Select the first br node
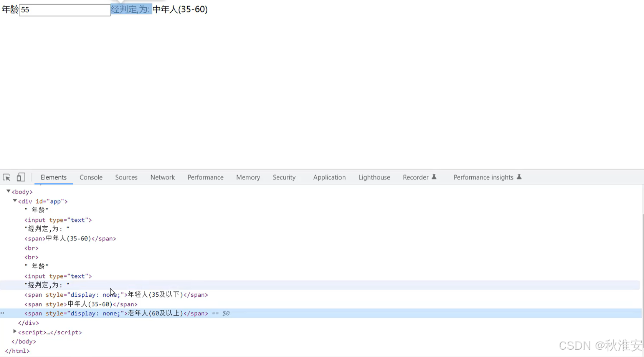 pyautogui.click(x=31, y=248)
